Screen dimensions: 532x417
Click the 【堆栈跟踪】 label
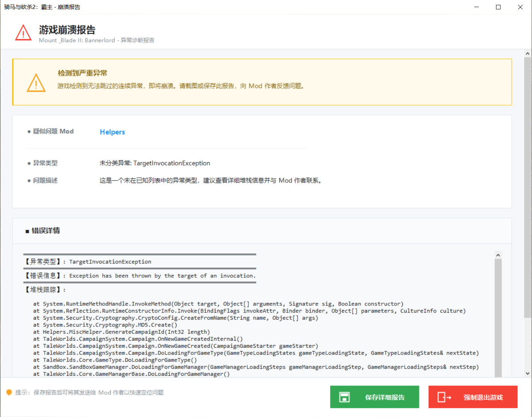click(x=45, y=289)
